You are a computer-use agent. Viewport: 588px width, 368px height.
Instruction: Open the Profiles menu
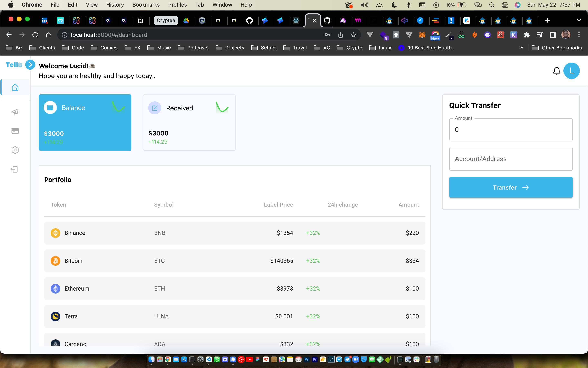(177, 5)
